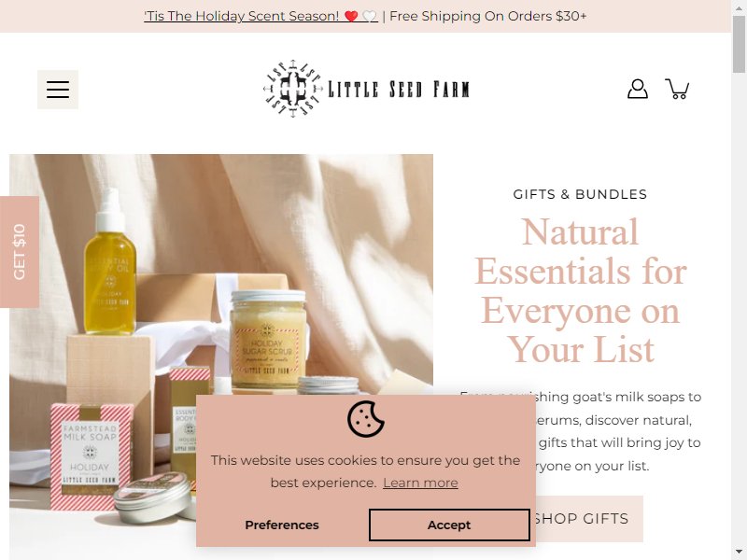Viewport: 747px width, 560px height.
Task: Click the cookie icon in the banner
Action: pyautogui.click(x=365, y=419)
